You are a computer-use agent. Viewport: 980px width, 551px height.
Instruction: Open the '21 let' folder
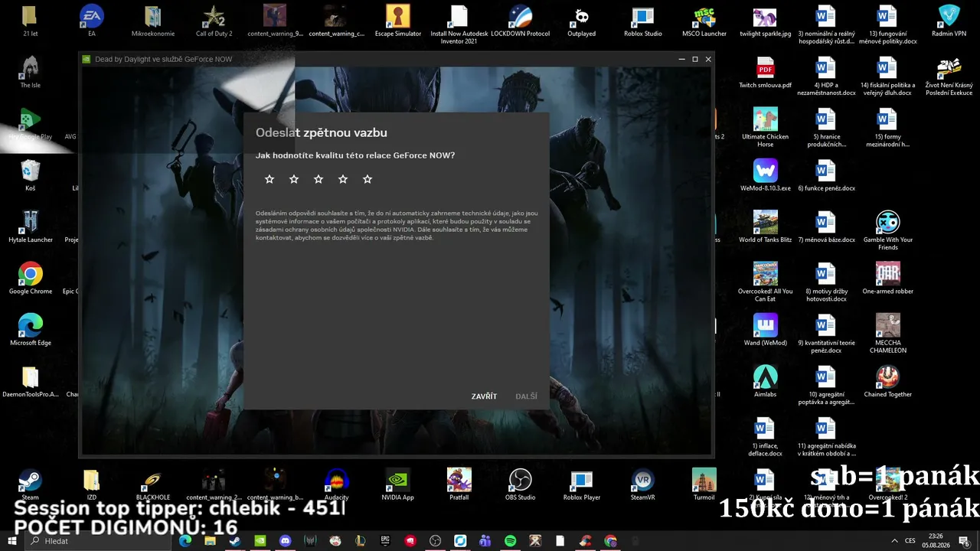(x=31, y=21)
